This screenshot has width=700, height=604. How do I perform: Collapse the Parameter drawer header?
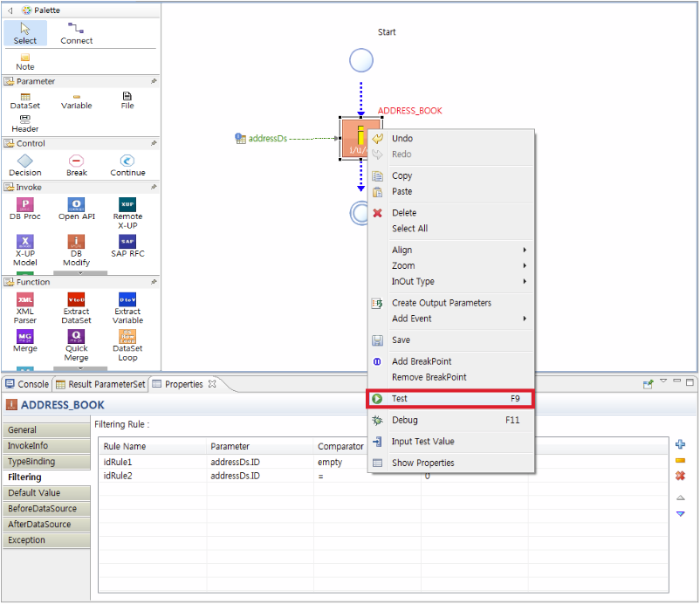pos(81,81)
